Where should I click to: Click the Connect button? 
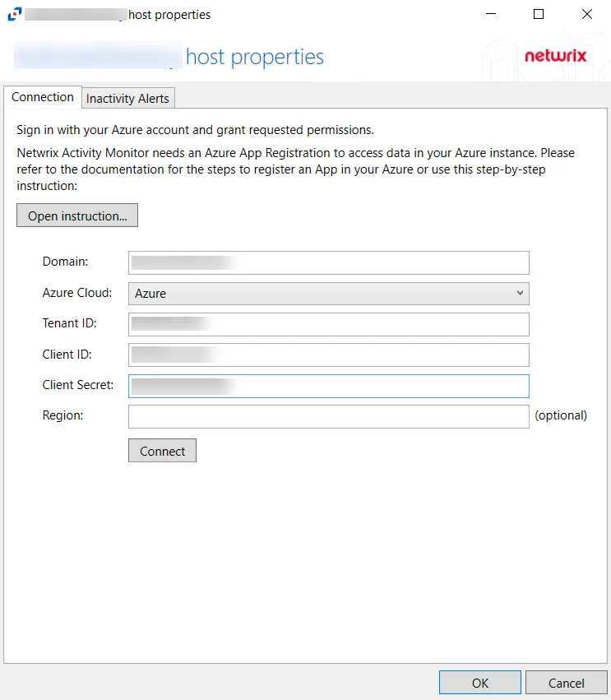point(163,451)
